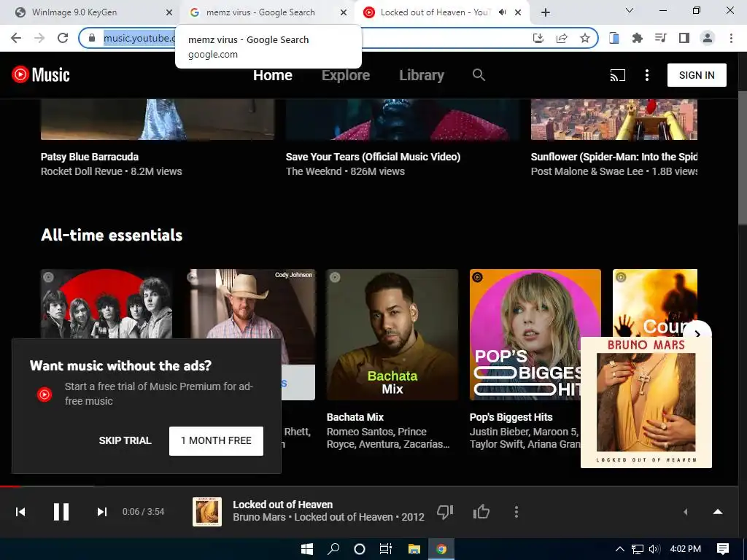
Task: Skip to next track
Action: (x=101, y=512)
